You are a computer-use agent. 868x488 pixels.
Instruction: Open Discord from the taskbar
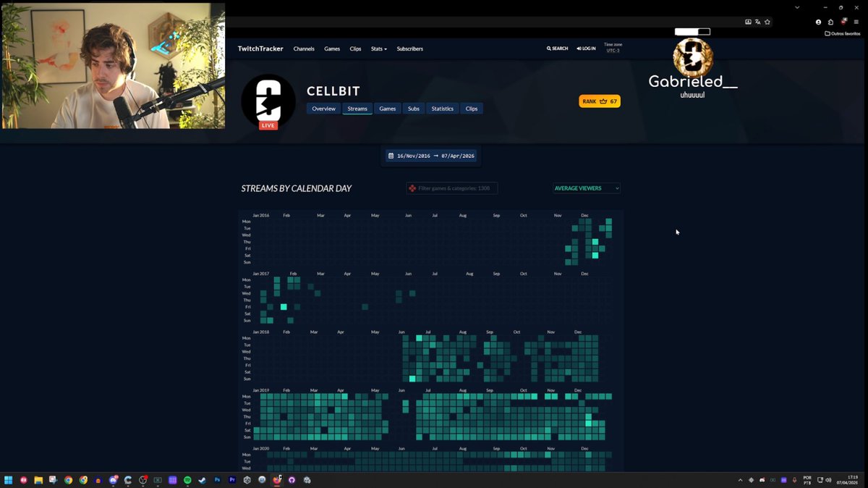pos(114,480)
